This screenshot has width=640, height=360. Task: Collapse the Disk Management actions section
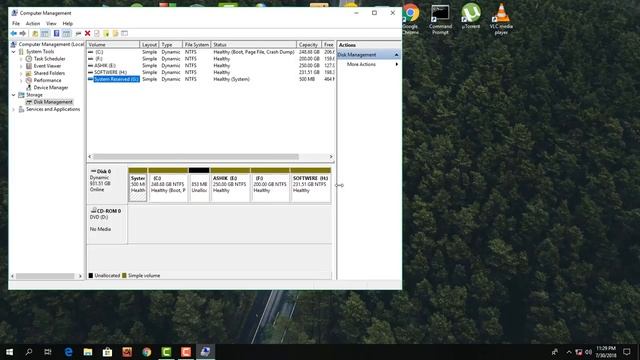point(396,55)
